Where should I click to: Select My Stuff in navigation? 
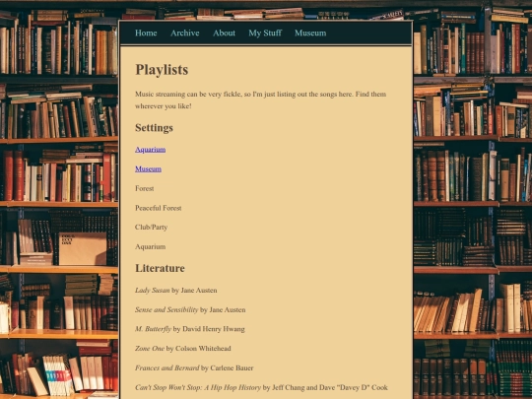[x=265, y=33]
